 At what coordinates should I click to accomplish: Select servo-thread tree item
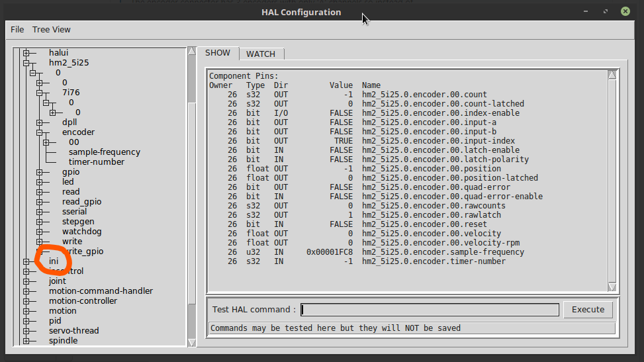(x=73, y=331)
